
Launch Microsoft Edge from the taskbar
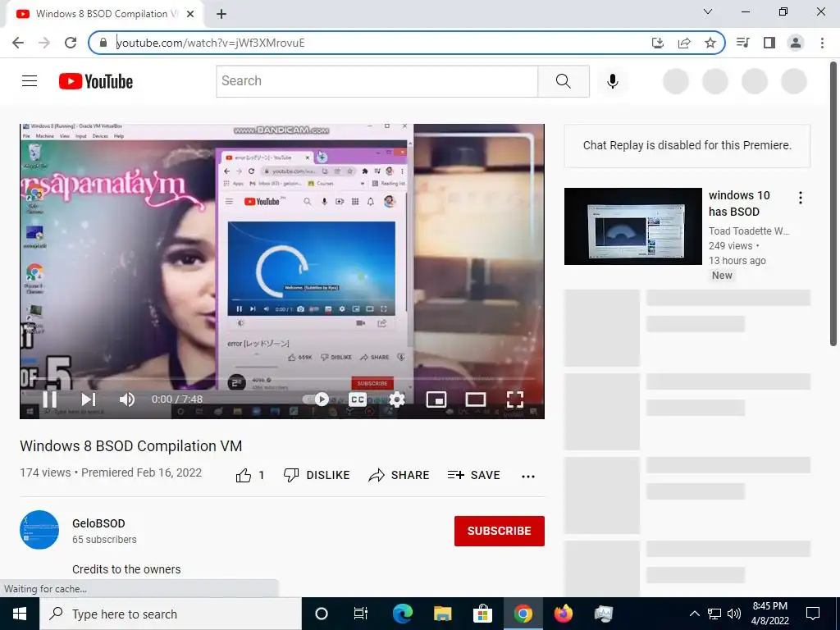[402, 614]
